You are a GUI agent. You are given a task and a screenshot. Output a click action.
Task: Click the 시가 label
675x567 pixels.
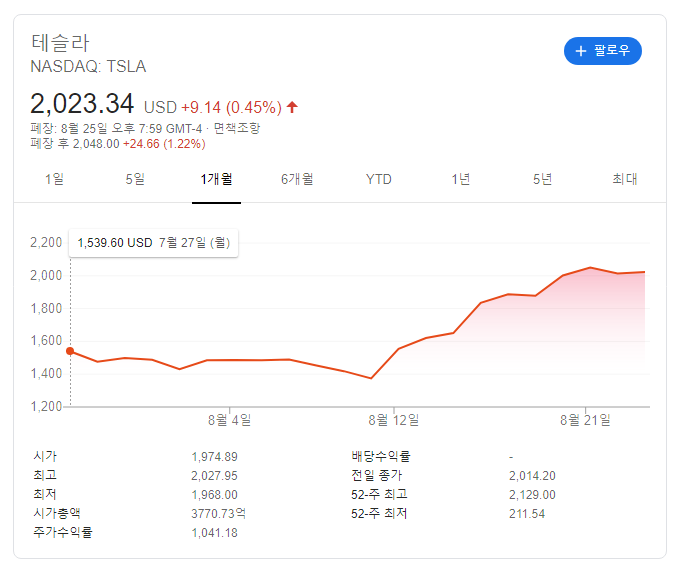tap(45, 456)
